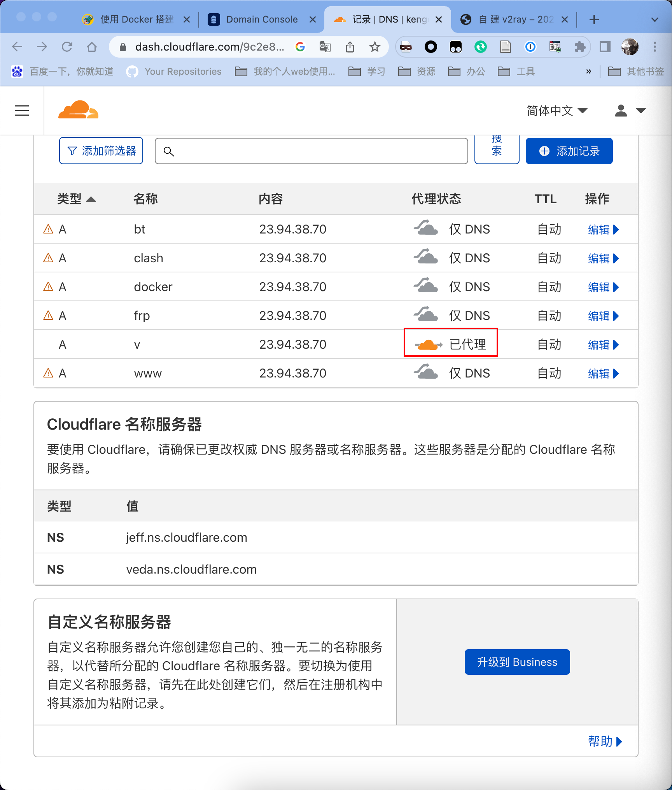Open Chrome three-dot menu
Screen dimensions: 672x790
tap(655, 47)
